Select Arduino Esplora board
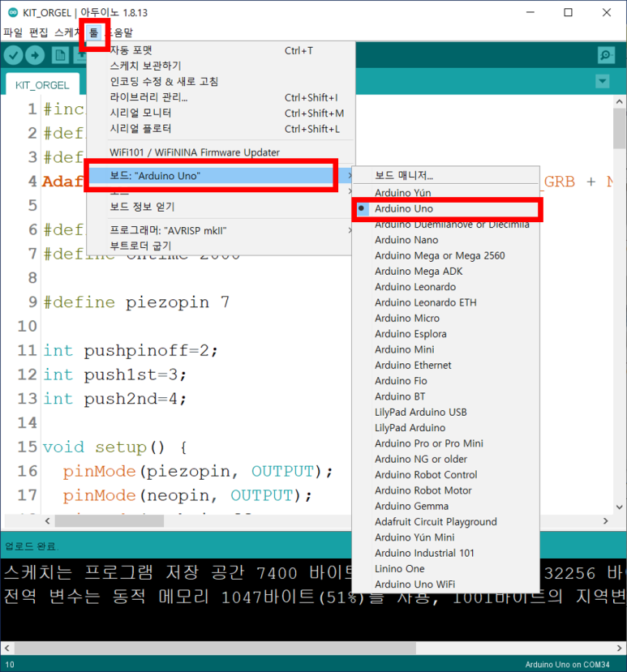The width and height of the screenshot is (627, 672). point(445,334)
